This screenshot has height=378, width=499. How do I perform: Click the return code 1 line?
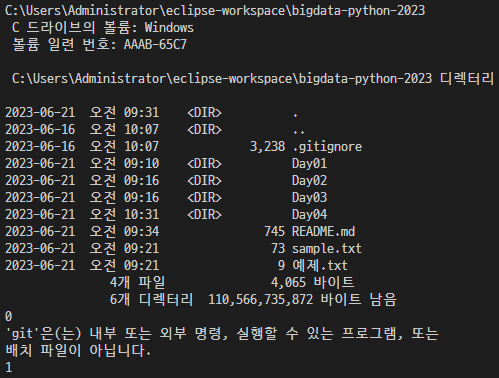pos(9,368)
